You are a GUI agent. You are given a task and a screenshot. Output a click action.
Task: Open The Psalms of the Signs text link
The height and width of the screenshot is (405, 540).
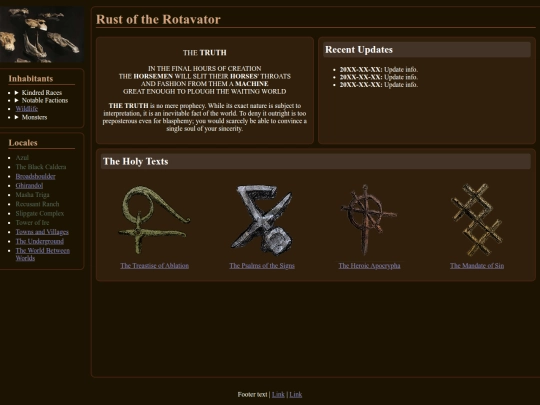(262, 266)
